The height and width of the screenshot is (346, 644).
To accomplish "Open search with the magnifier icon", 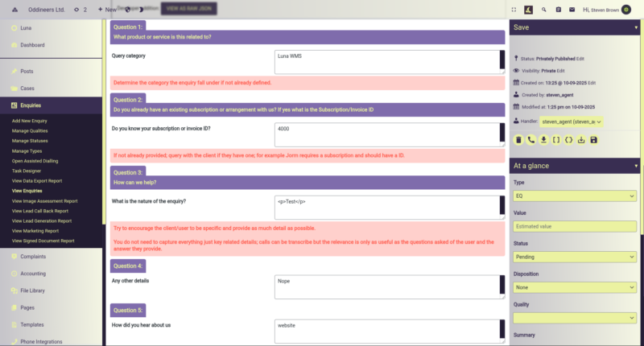I will 544,10.
